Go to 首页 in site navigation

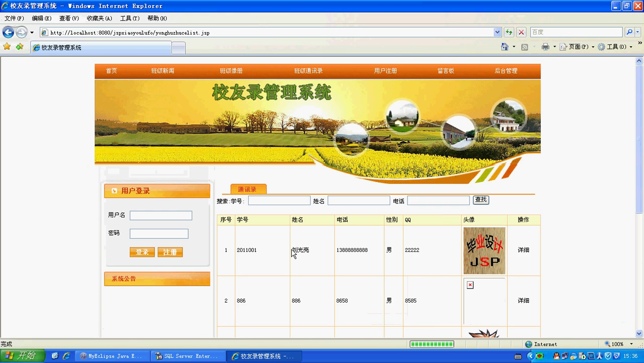tap(111, 71)
